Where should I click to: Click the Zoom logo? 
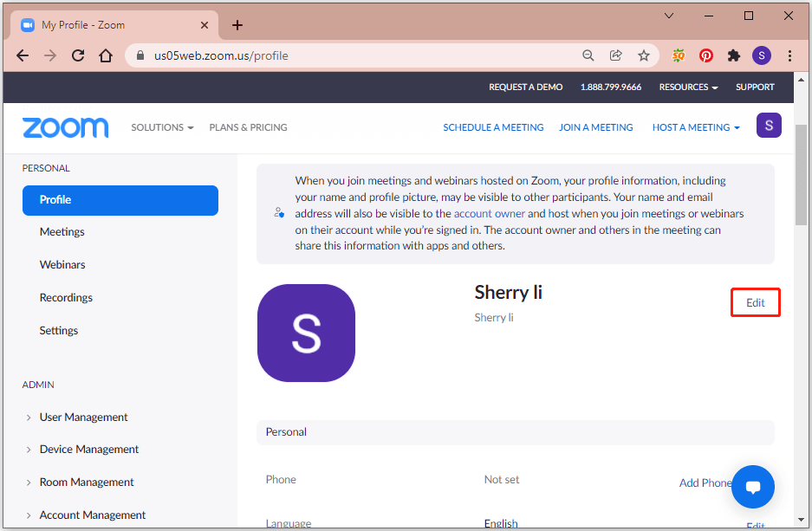click(65, 126)
